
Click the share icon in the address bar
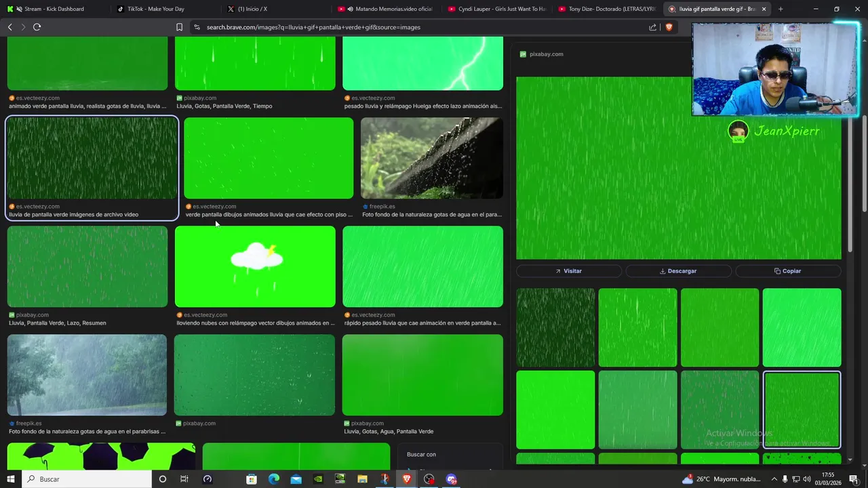coord(652,27)
